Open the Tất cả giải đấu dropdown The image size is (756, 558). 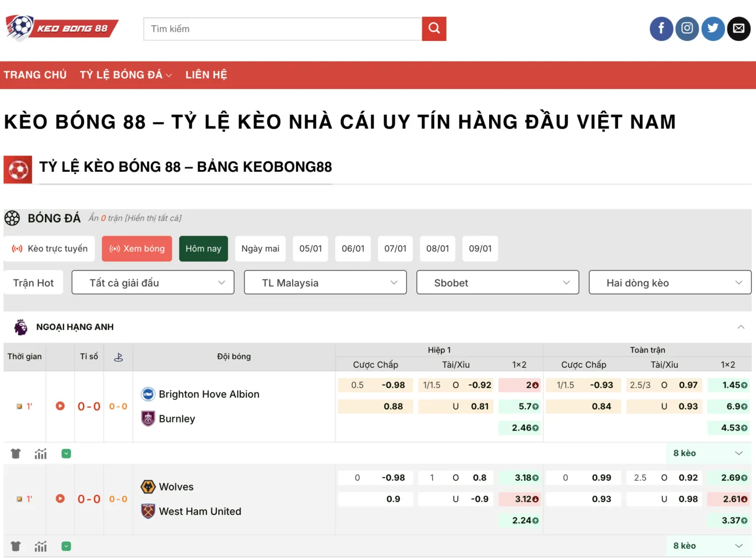[153, 283]
